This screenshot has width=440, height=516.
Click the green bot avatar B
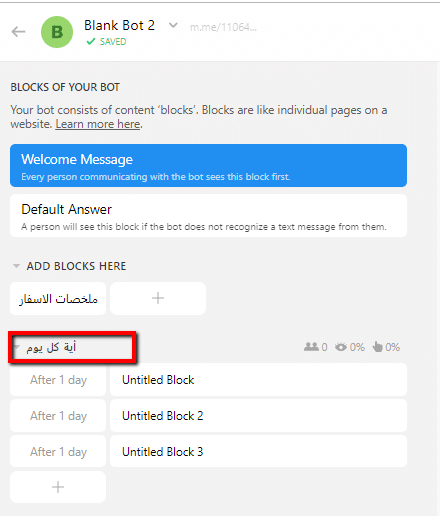click(x=57, y=32)
